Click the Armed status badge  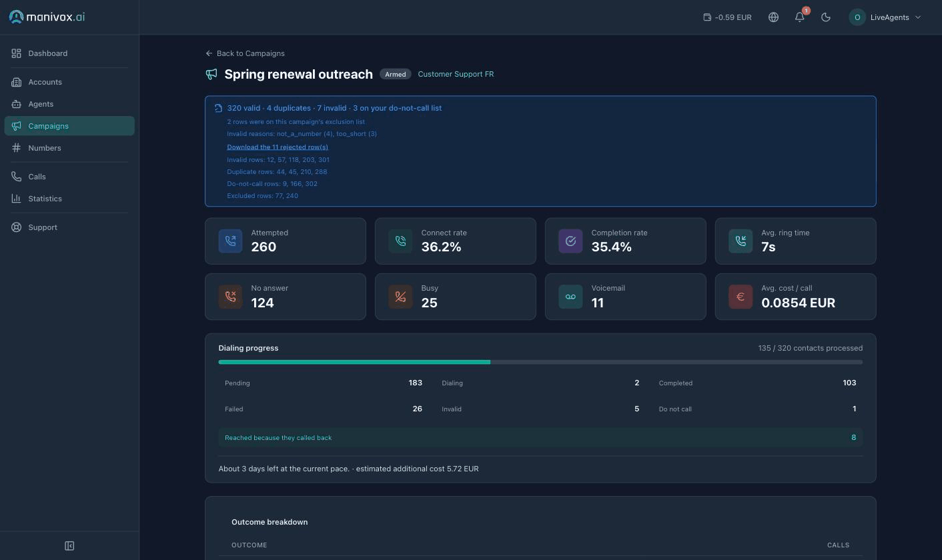click(396, 74)
